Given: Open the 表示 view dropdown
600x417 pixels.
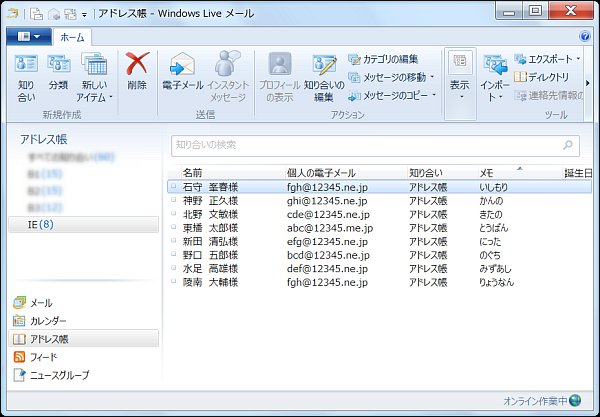Looking at the screenshot, I should click(x=460, y=83).
